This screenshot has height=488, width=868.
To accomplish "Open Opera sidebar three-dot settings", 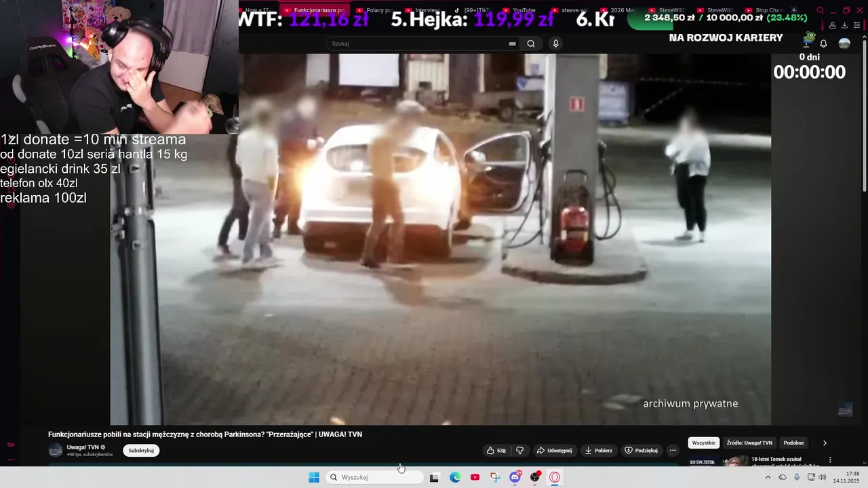I will (11, 460).
